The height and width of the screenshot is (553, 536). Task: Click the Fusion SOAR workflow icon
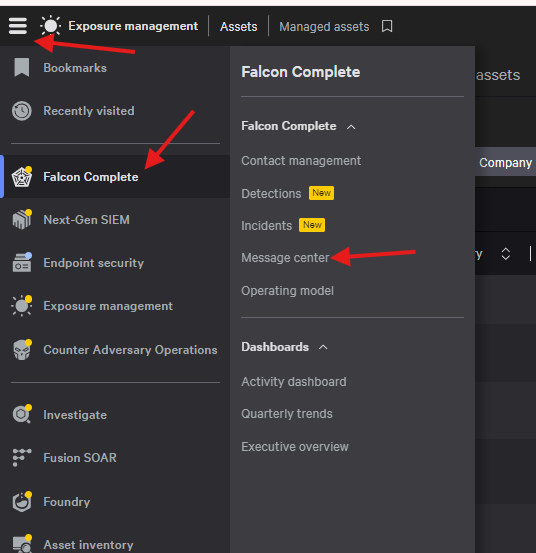[x=22, y=457]
